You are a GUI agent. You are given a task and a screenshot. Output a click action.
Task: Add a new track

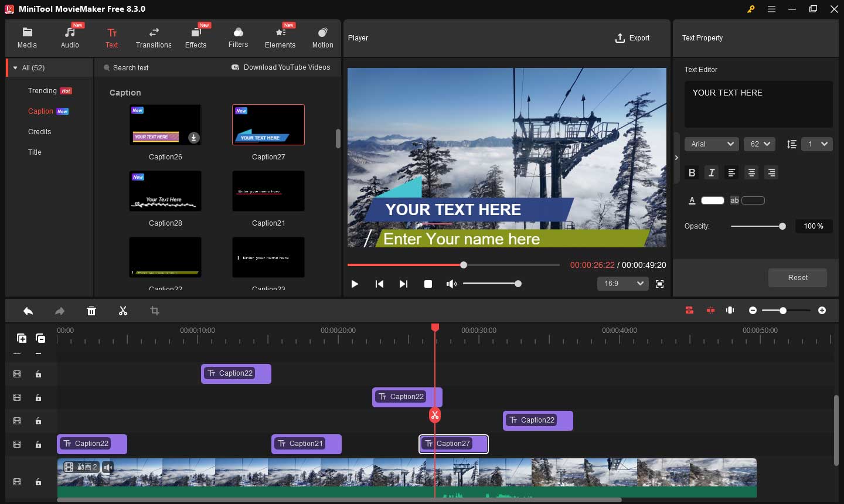[22, 338]
